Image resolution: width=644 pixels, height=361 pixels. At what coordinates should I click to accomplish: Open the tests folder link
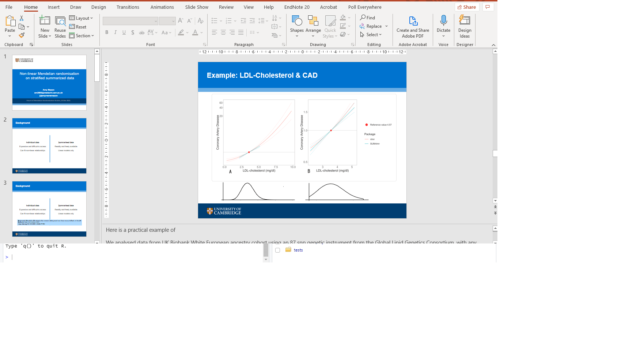tap(298, 250)
